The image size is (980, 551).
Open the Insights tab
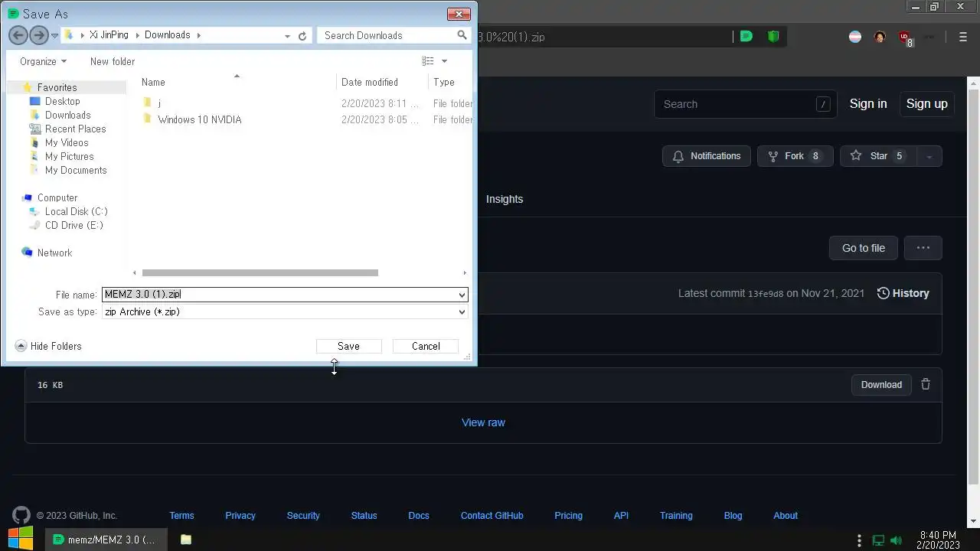pos(505,199)
